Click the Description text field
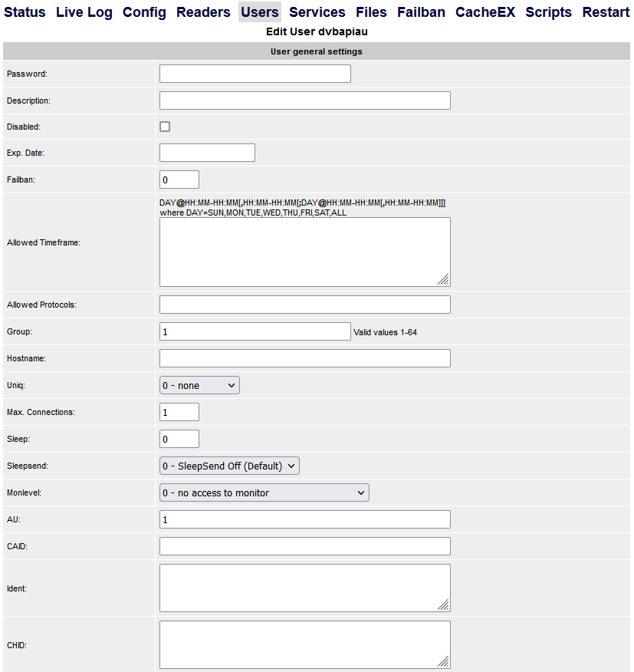Viewport: 634px width, 672px height. 305,100
